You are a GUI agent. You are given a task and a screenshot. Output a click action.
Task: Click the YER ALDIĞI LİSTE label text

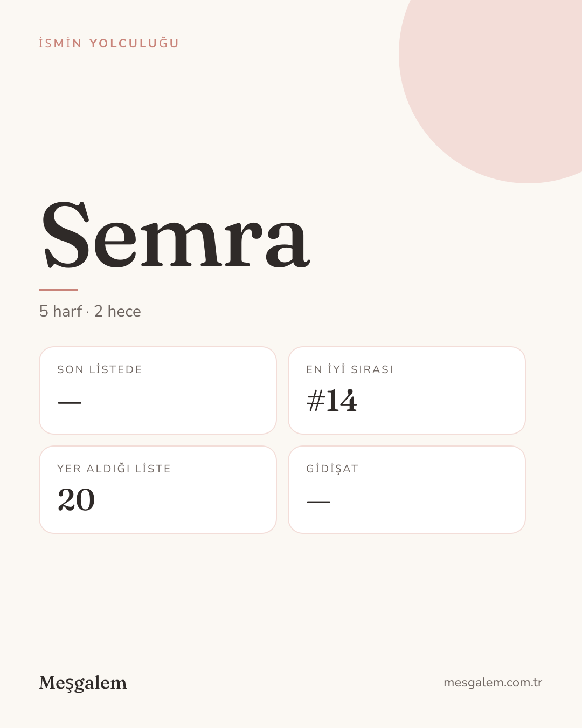tap(114, 469)
